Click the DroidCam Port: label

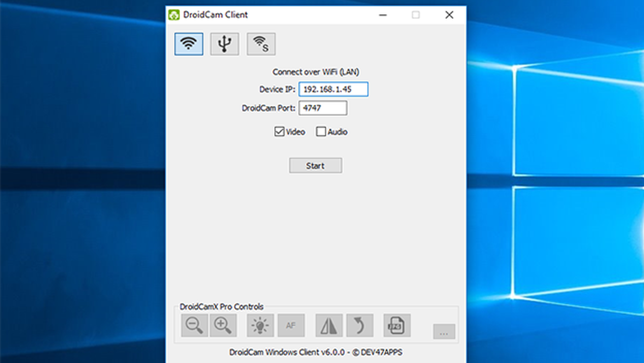pyautogui.click(x=269, y=108)
